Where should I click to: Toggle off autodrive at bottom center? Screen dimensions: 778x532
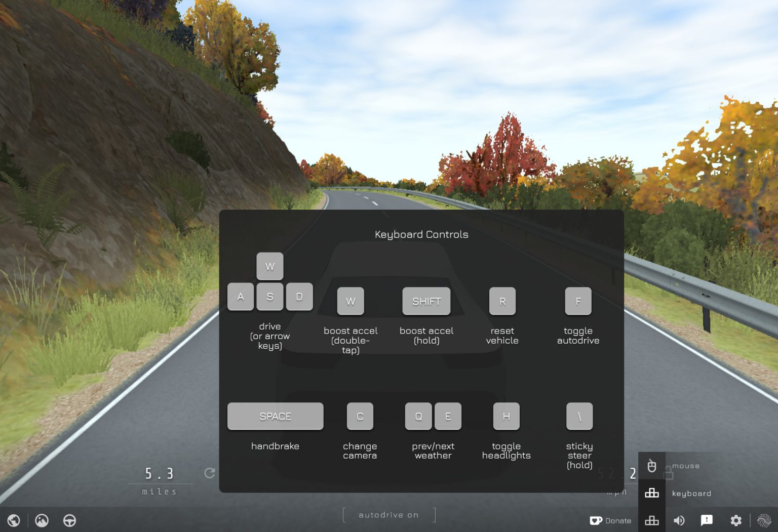tap(388, 515)
